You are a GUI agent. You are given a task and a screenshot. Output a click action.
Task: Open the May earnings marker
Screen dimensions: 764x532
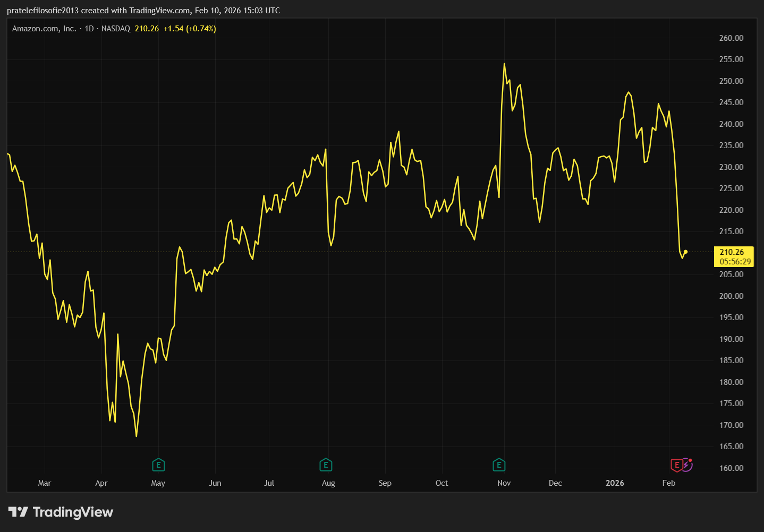tap(158, 465)
